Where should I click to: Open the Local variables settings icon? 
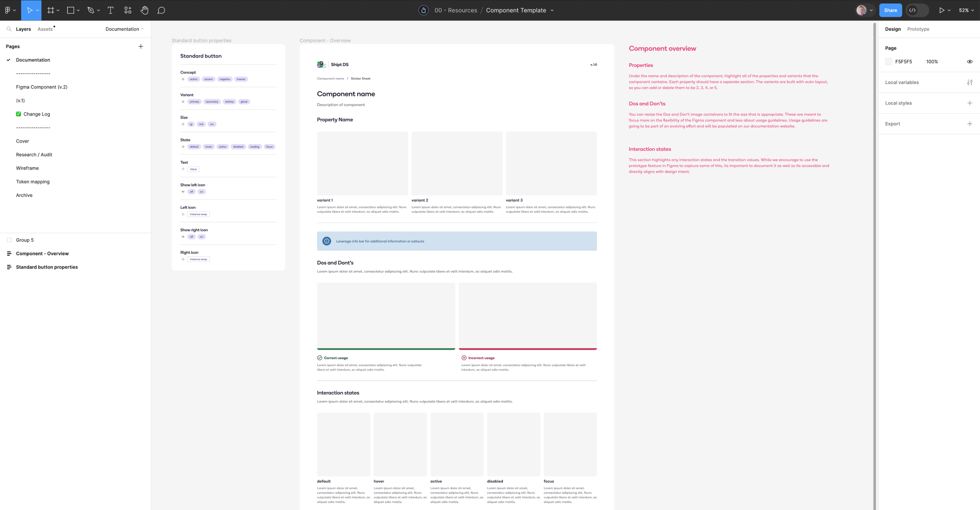[969, 82]
